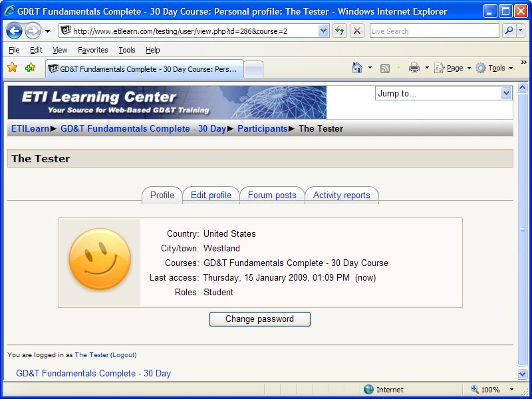Select the GD&T Fundamentals browser tab
This screenshot has height=399, width=532.
(x=144, y=69)
